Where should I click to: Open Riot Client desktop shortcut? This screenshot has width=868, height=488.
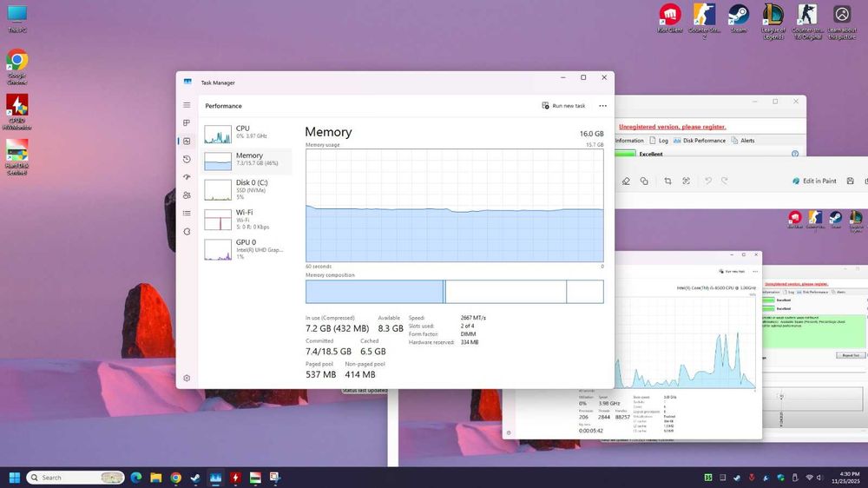[670, 18]
